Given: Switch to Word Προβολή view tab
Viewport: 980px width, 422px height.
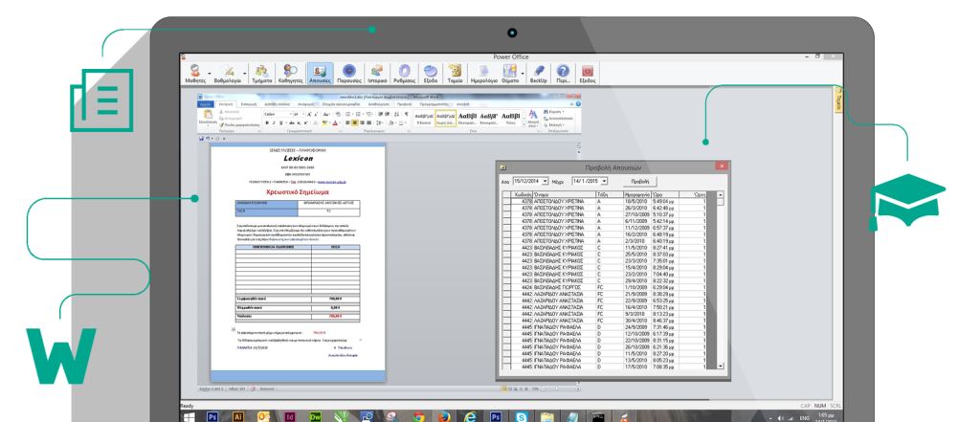Looking at the screenshot, I should coord(405,104).
